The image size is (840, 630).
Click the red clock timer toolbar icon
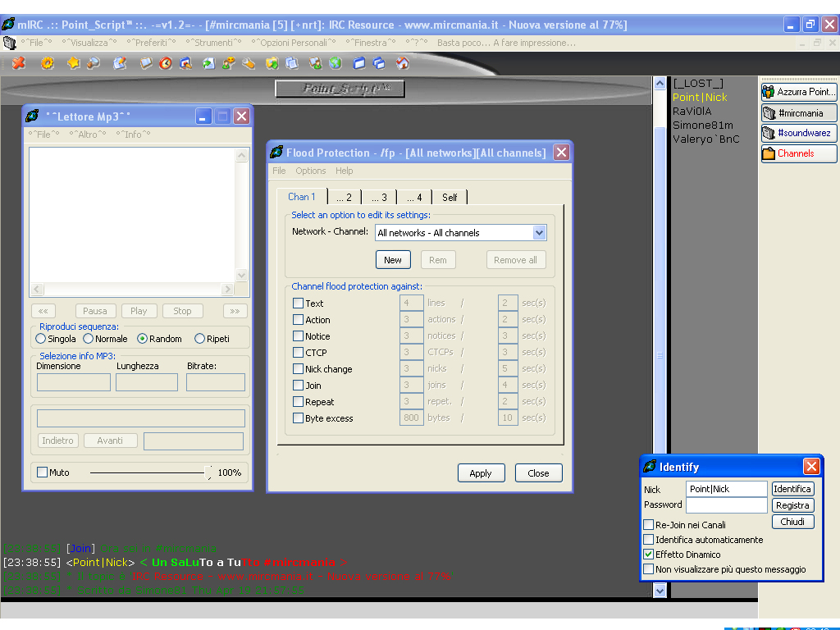click(x=166, y=63)
